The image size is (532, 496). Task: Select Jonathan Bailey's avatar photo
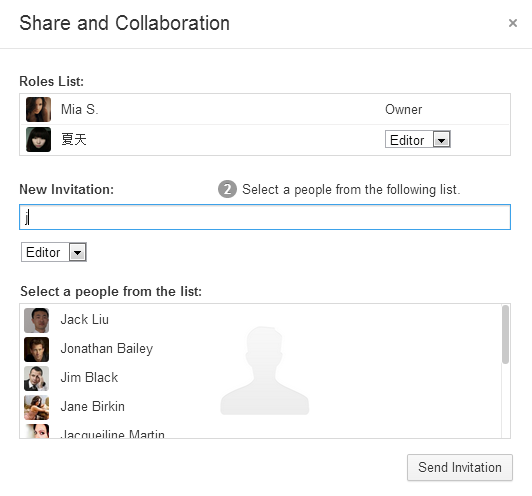tap(36, 349)
